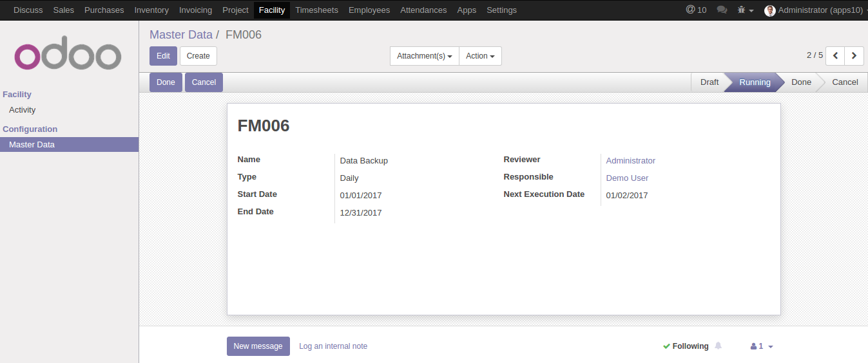Viewport: 868px width, 363px height.
Task: Expand the Attachment(s) dropdown
Action: (x=424, y=56)
